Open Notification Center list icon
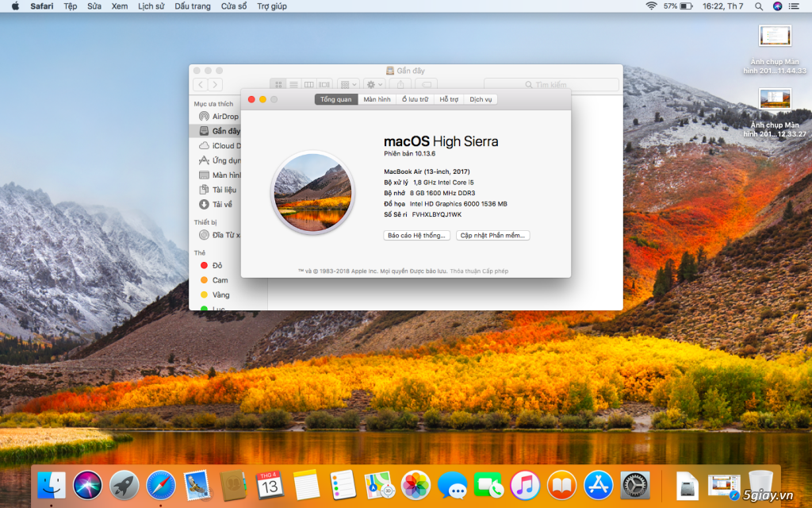The width and height of the screenshot is (812, 508). pos(793,6)
